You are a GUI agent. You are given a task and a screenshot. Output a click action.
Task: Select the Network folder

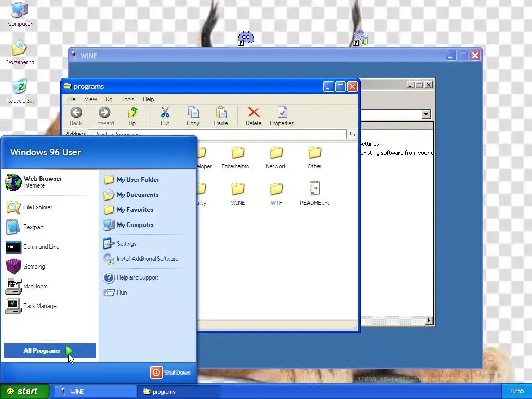(x=276, y=157)
